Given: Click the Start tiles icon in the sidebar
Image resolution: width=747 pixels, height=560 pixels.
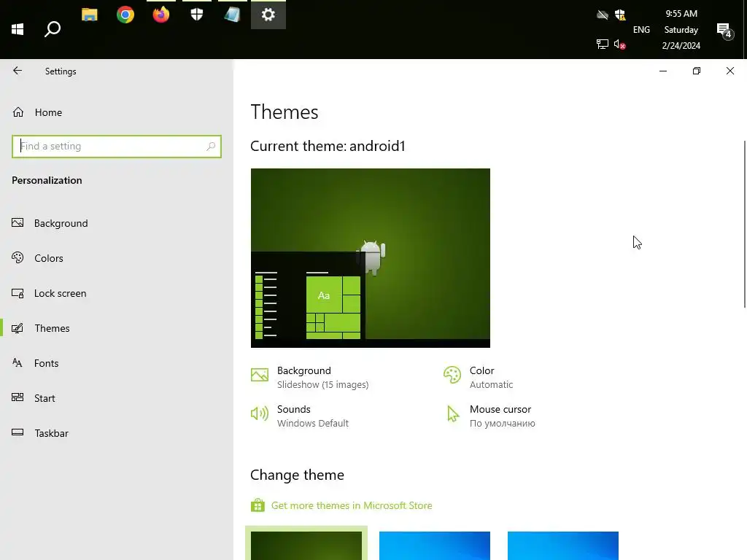Looking at the screenshot, I should [x=18, y=397].
